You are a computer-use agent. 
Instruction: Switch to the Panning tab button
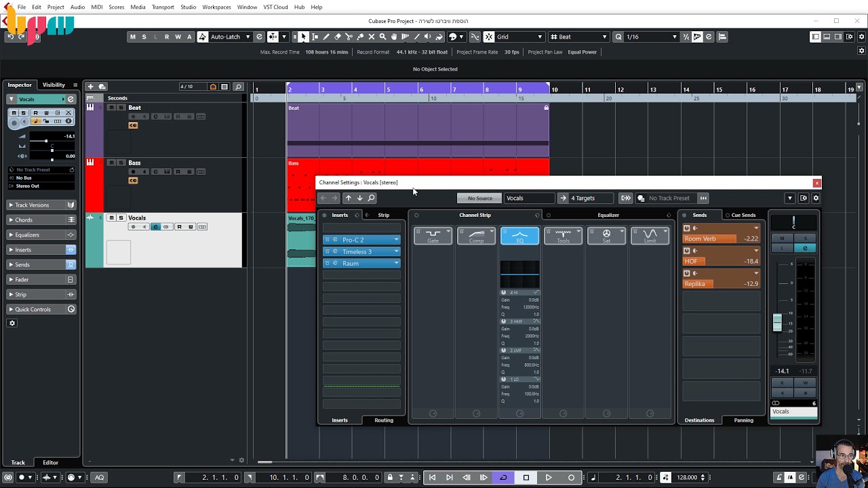(743, 420)
